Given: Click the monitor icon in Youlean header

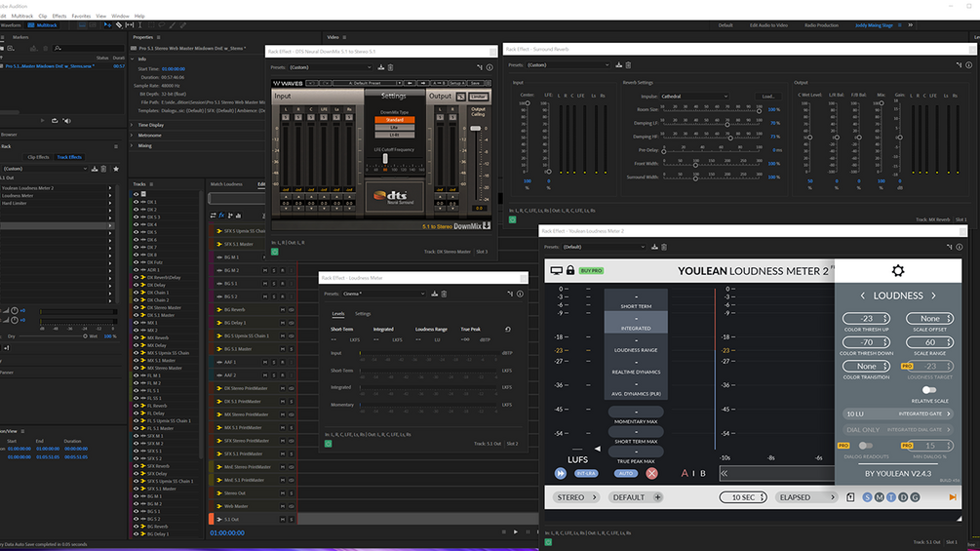Looking at the screenshot, I should click(556, 270).
